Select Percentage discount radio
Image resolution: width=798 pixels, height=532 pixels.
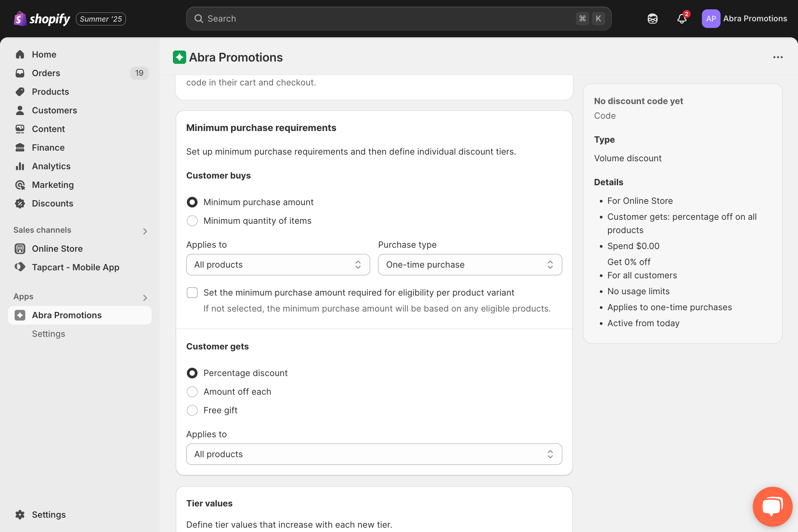192,373
